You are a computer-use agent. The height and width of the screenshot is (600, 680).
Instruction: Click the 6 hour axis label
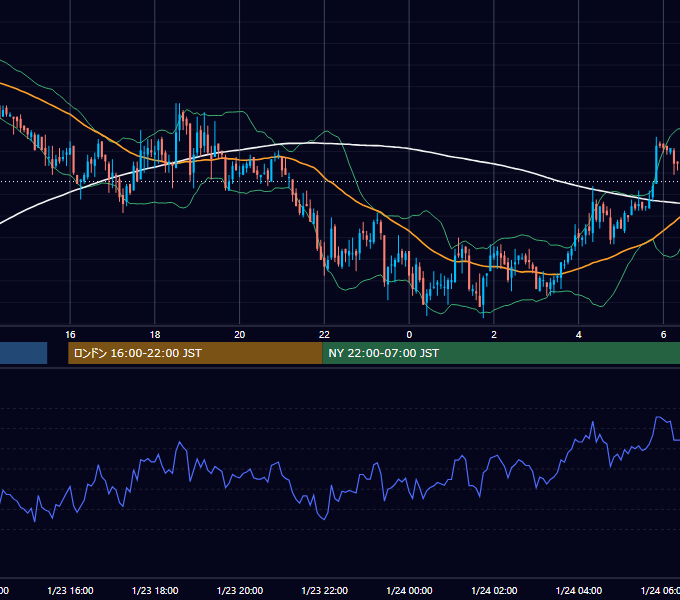[x=663, y=335]
